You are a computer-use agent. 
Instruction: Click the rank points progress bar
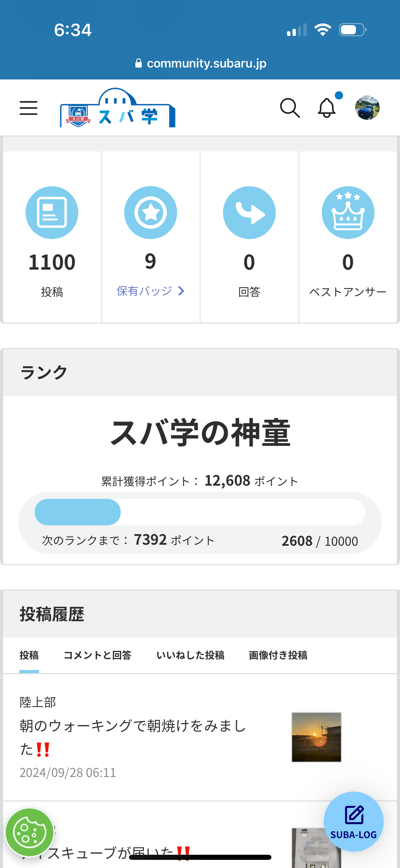pyautogui.click(x=200, y=512)
